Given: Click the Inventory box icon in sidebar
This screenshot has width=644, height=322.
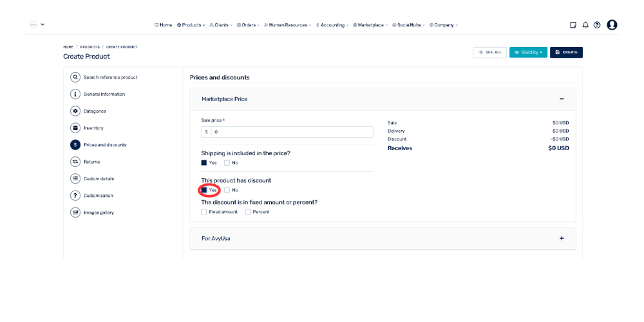Looking at the screenshot, I should click(x=75, y=128).
